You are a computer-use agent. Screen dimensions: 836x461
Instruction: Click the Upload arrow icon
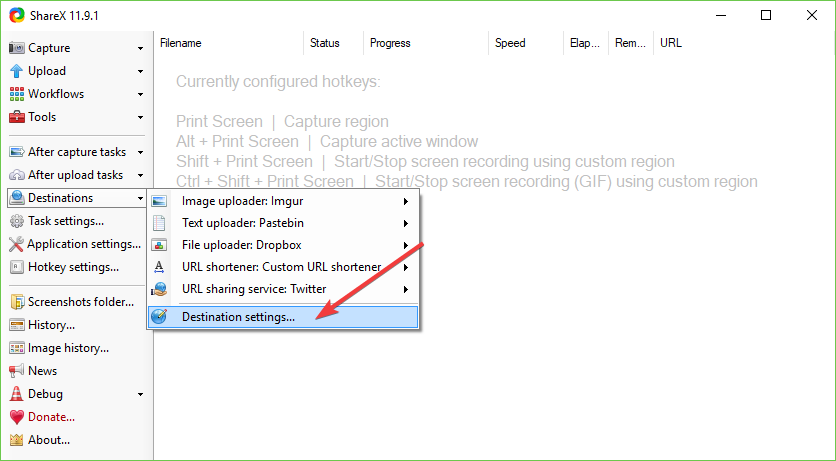coord(17,71)
